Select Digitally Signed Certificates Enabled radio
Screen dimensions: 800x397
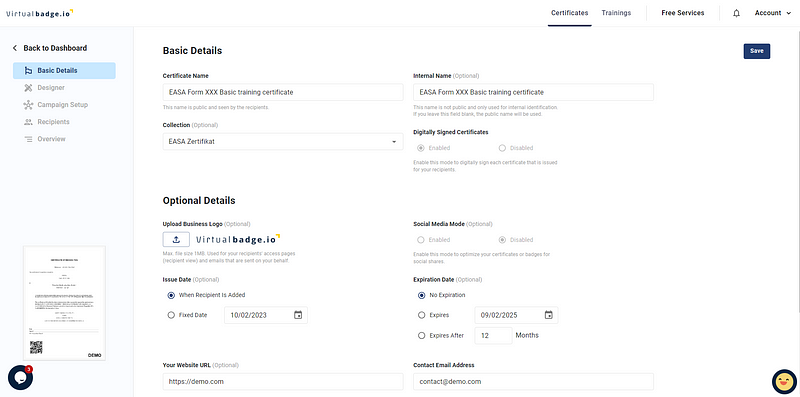(421, 148)
